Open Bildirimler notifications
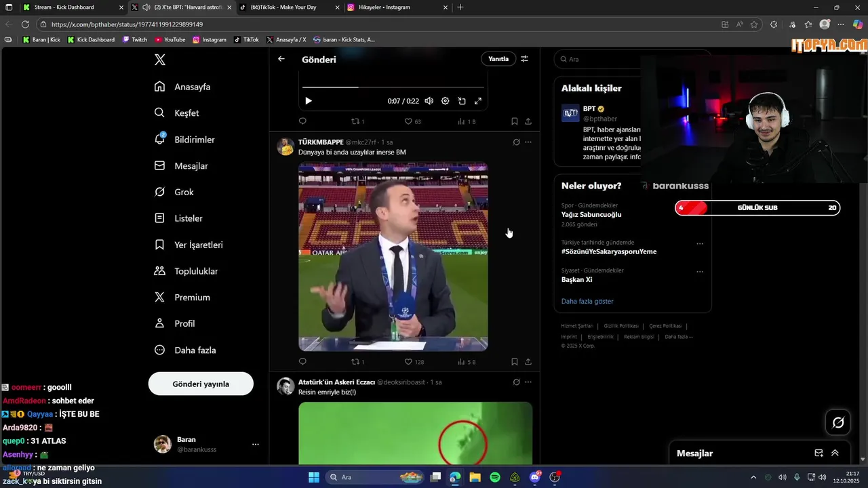Image resolution: width=868 pixels, height=488 pixels. 184,140
